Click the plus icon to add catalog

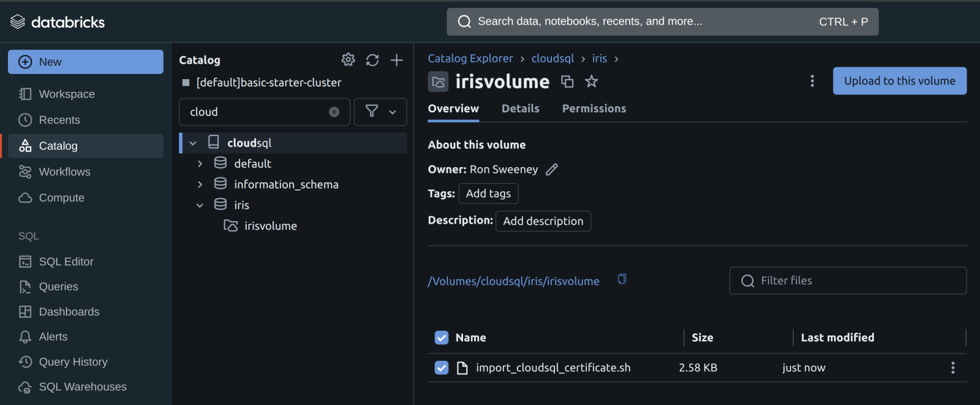point(397,59)
